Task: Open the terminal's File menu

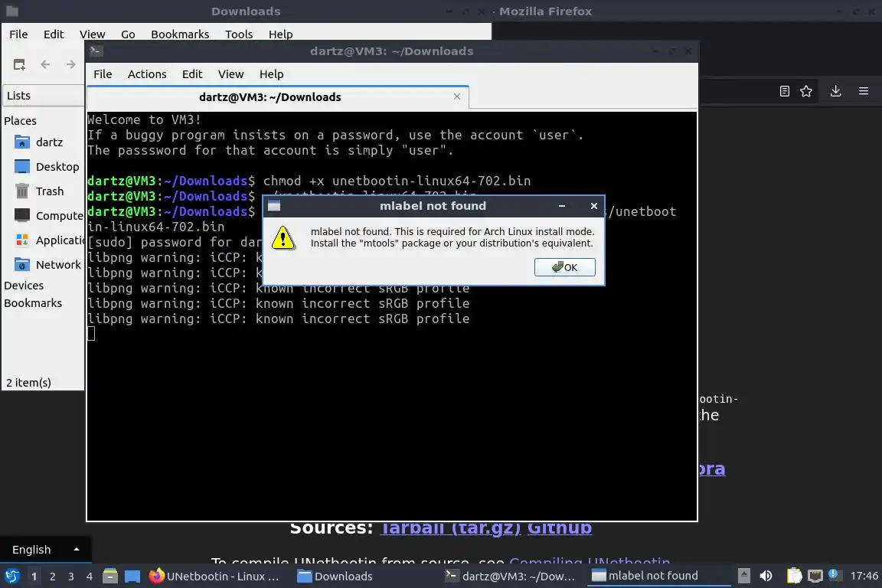Action: pyautogui.click(x=103, y=74)
